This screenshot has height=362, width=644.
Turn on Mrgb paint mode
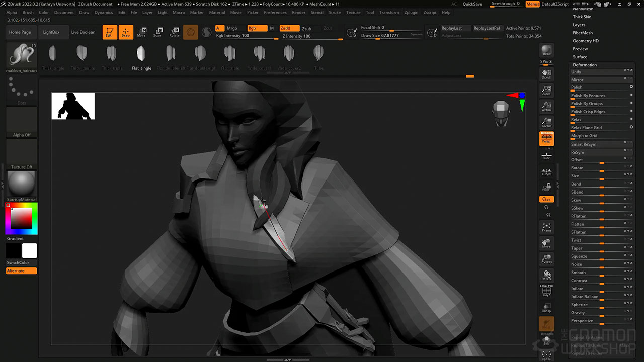pos(232,28)
